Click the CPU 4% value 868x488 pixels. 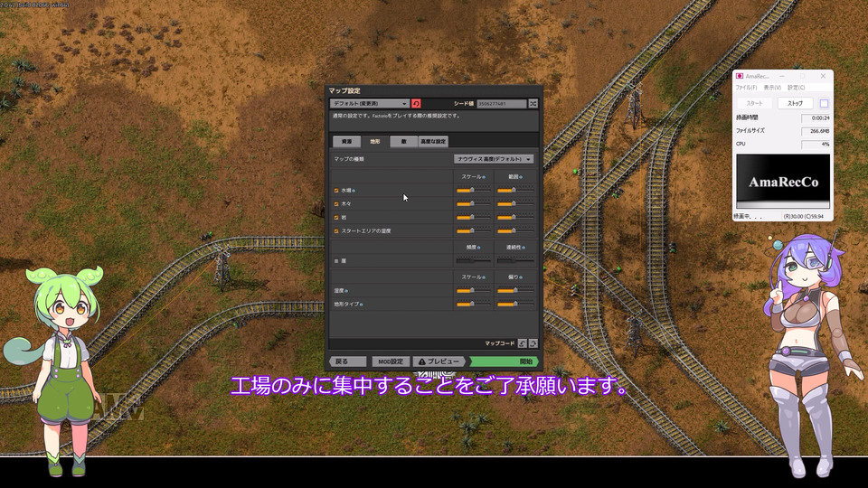[x=816, y=144]
